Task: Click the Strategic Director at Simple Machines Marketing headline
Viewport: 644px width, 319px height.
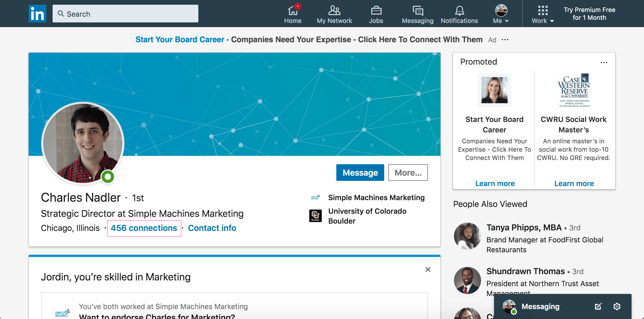Action: click(142, 214)
